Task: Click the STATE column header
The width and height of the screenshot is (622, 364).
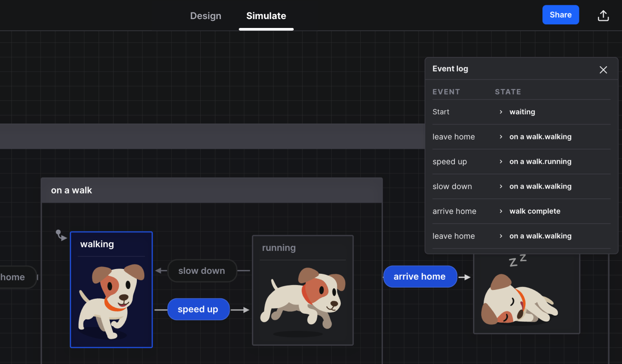Action: [x=508, y=92]
